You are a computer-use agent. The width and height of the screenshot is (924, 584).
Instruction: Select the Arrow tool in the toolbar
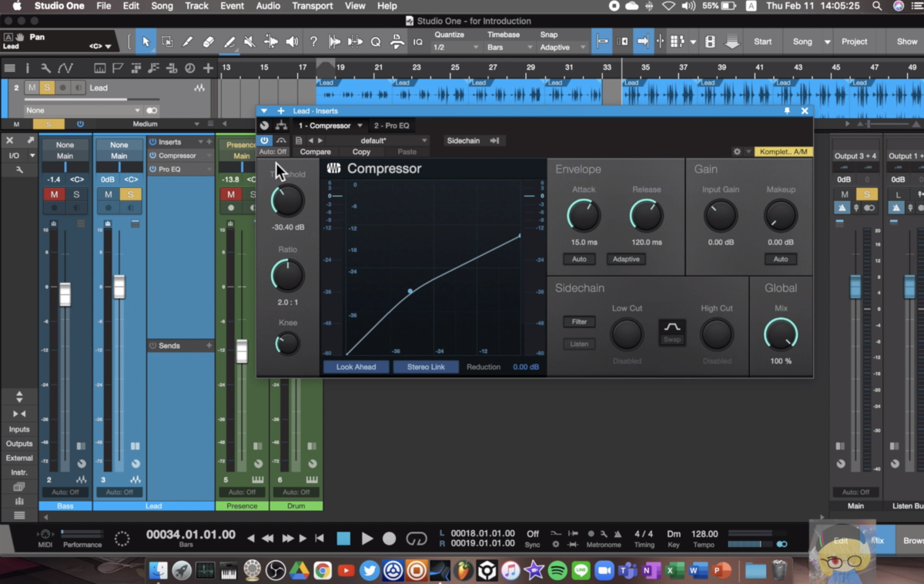(x=146, y=42)
